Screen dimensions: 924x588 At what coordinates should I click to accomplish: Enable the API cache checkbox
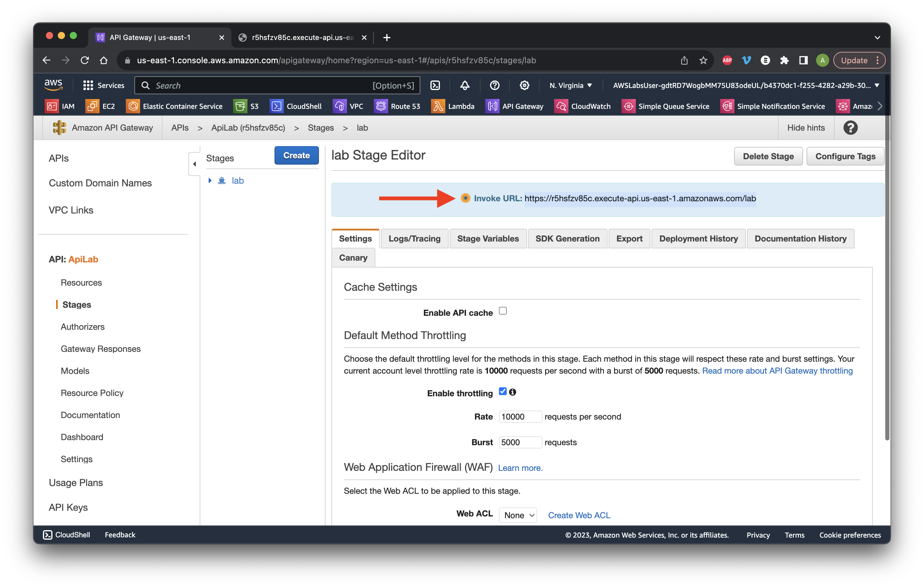pyautogui.click(x=503, y=311)
